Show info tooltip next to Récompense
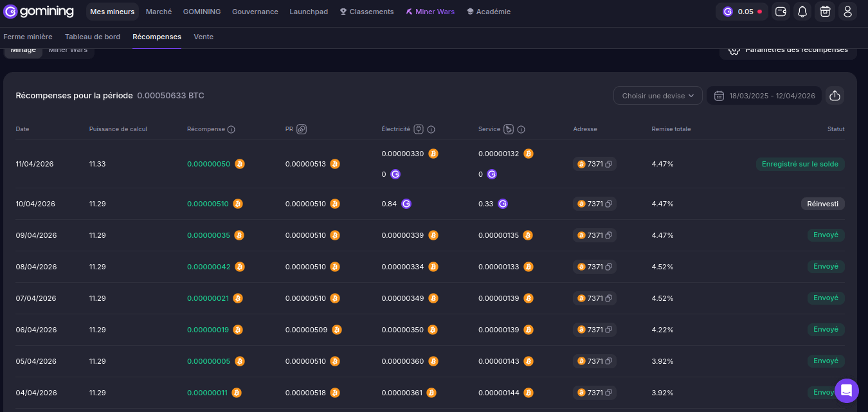Viewport: 868px width, 412px height. pyautogui.click(x=231, y=129)
